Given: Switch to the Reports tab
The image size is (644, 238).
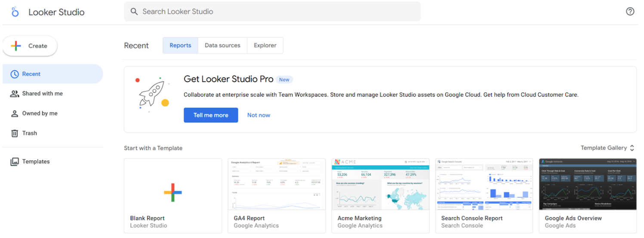Looking at the screenshot, I should click(x=180, y=46).
